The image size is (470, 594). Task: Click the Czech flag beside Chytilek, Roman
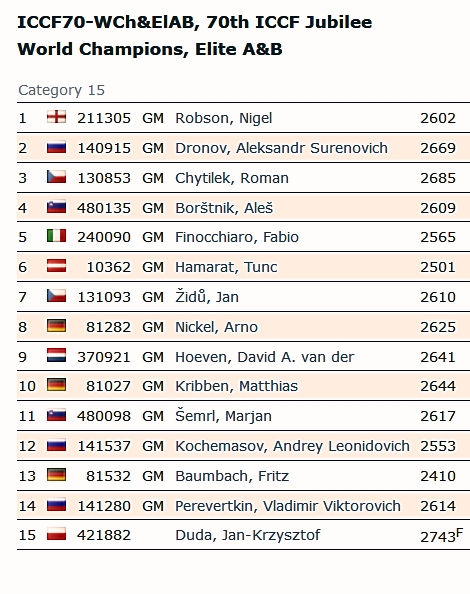coord(56,177)
